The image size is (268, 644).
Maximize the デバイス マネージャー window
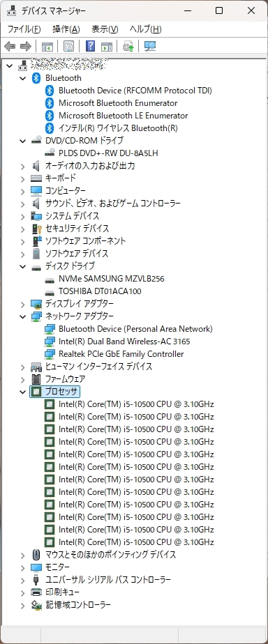pyautogui.click(x=219, y=10)
